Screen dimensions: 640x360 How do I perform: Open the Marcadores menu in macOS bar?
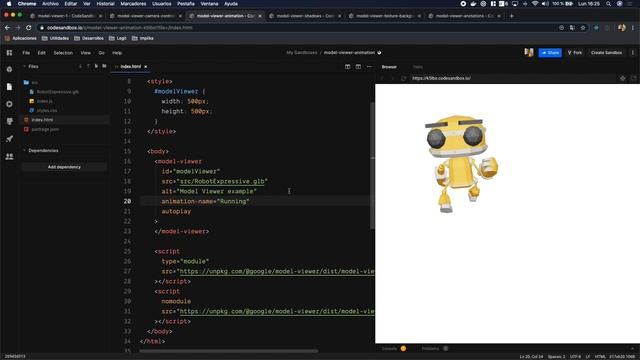133,4
